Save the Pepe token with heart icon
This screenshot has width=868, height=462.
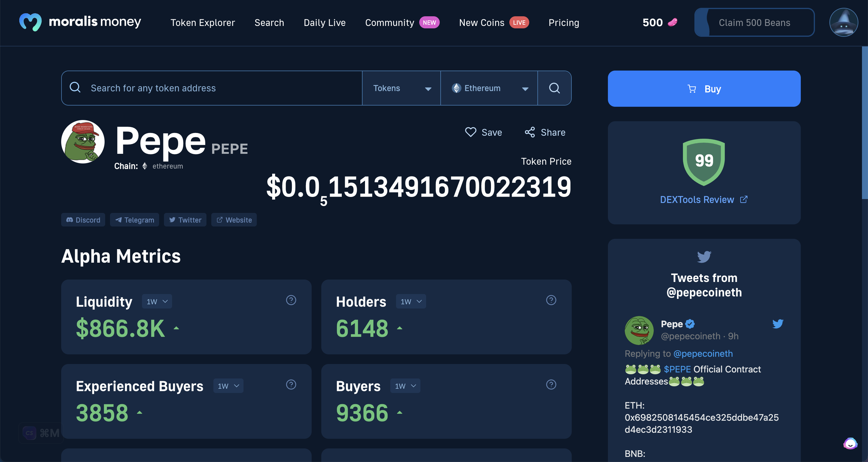(483, 132)
